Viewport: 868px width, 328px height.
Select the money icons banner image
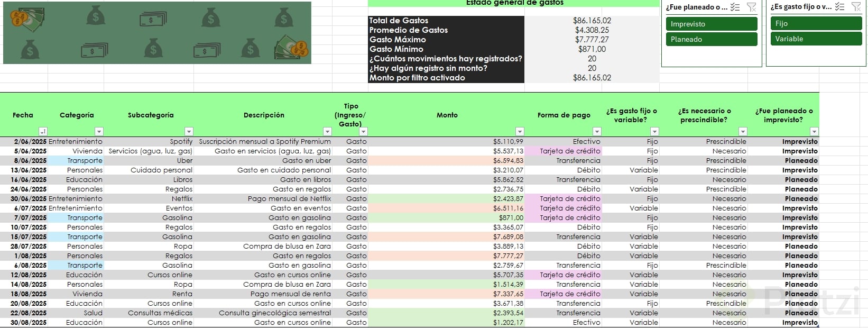click(157, 33)
